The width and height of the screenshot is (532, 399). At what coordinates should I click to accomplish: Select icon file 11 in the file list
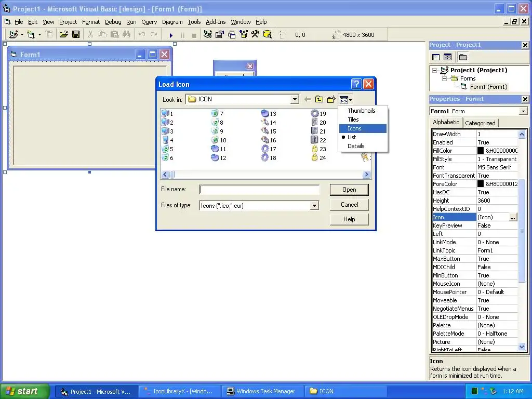click(219, 149)
